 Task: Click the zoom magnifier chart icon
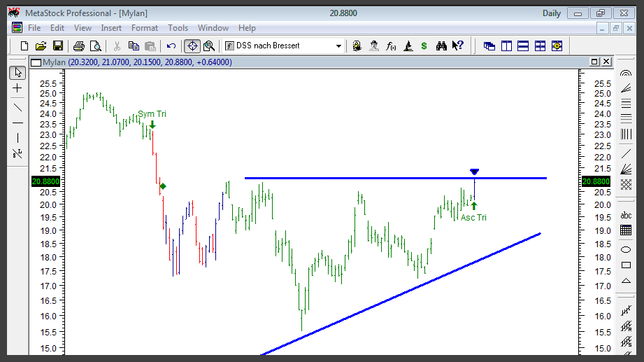tap(209, 46)
